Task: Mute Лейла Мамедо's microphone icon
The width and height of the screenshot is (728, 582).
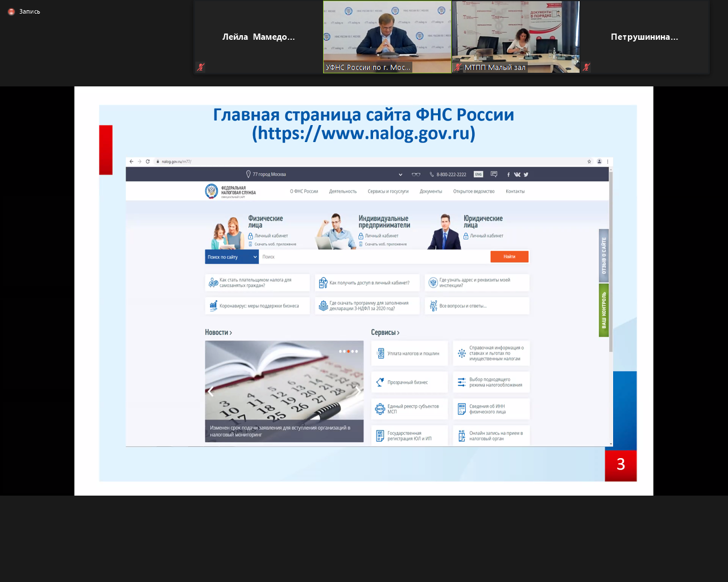Action: [200, 66]
